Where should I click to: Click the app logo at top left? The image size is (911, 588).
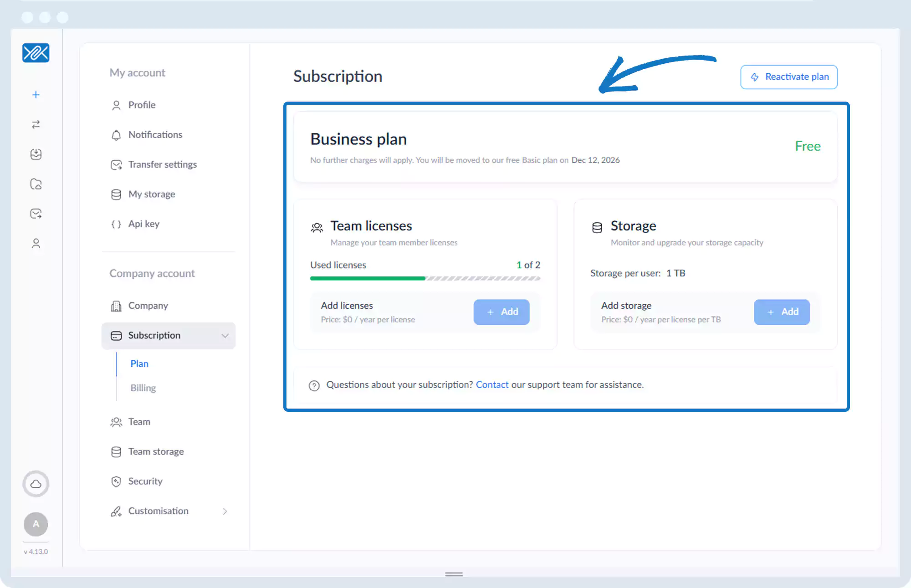(36, 53)
